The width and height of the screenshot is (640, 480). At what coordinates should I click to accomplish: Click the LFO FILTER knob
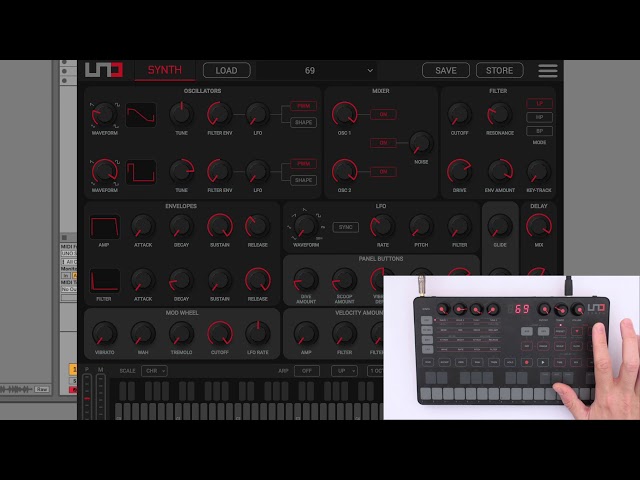click(459, 226)
